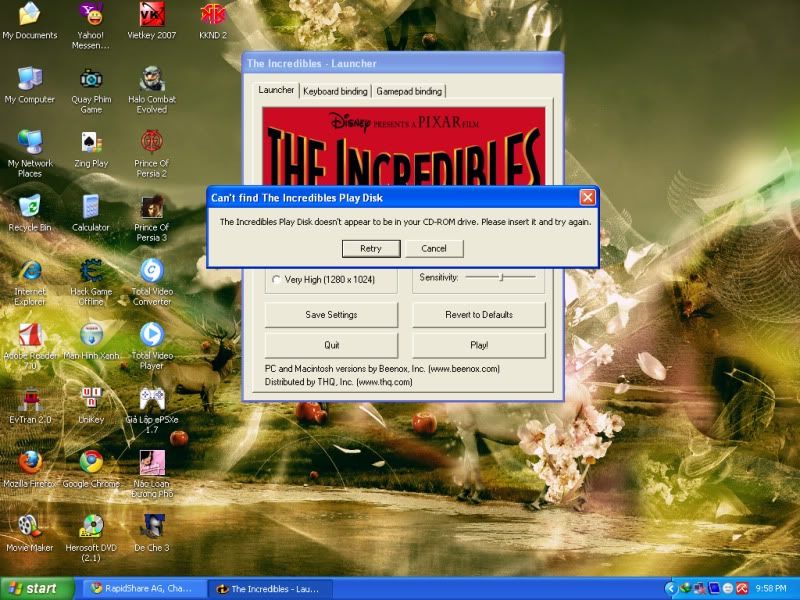
Task: Click the 'Distributed by THQ, Inc.' text
Action: [338, 382]
